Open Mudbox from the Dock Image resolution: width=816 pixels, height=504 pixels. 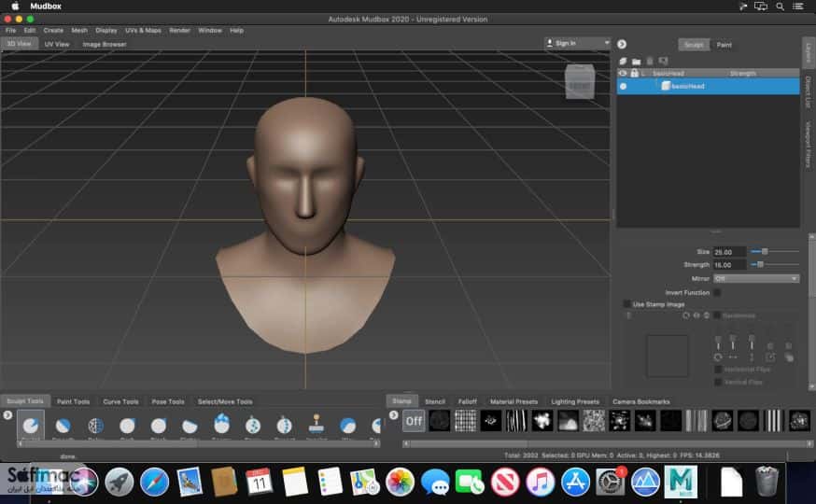681,481
